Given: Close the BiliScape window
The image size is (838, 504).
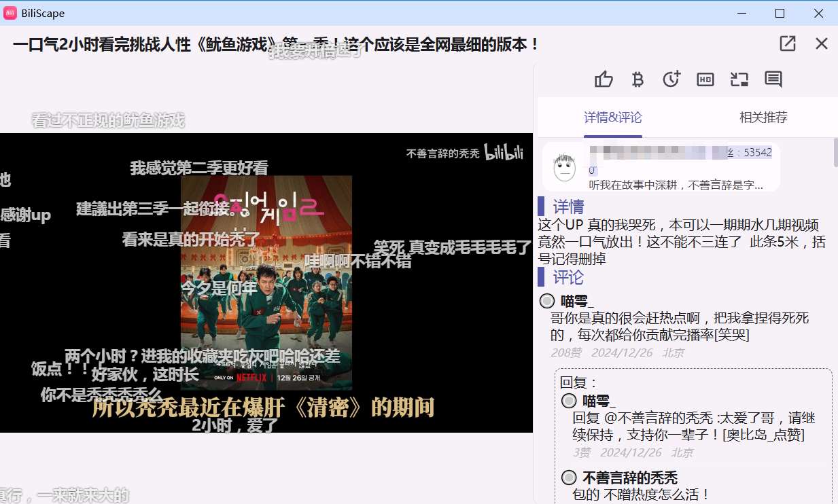Looking at the screenshot, I should point(818,14).
